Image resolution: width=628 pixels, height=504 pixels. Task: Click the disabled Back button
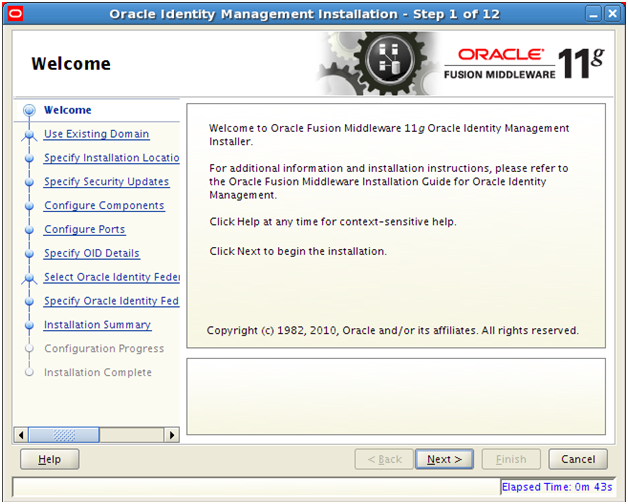(x=384, y=459)
